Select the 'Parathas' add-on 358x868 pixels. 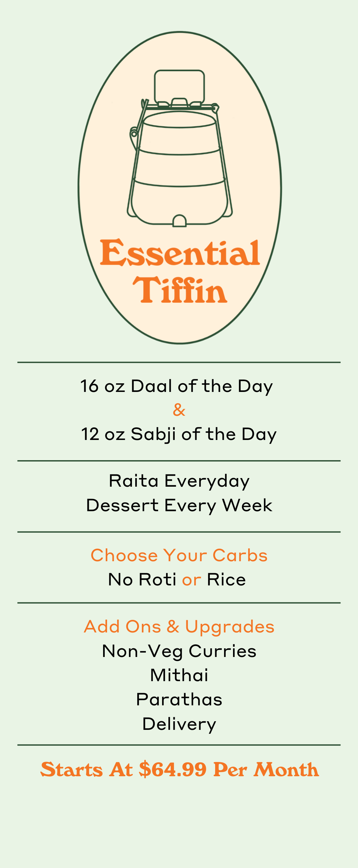(x=179, y=699)
